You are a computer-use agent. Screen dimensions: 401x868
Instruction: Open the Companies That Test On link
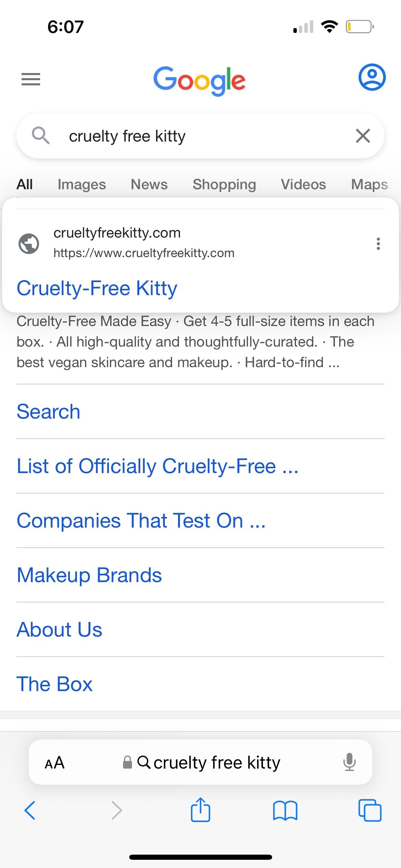coord(141,520)
